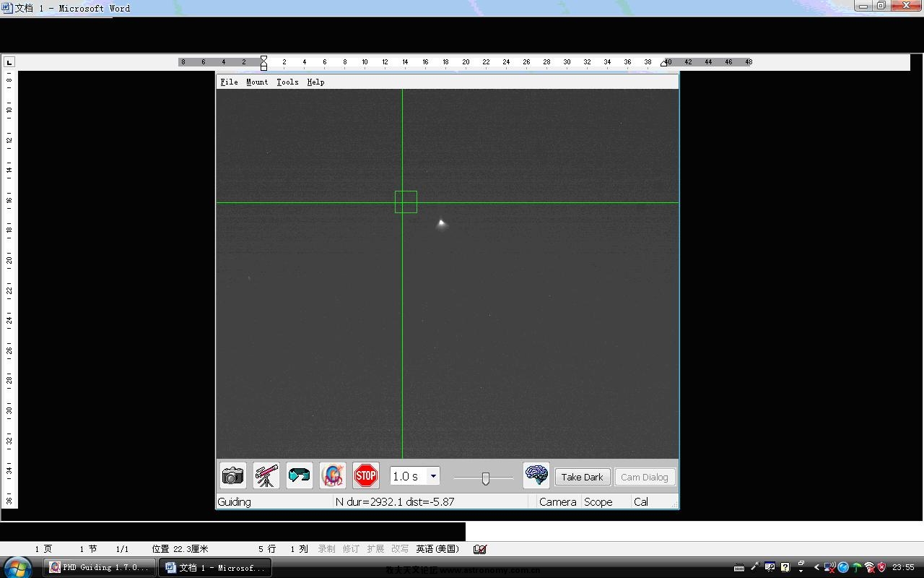The height and width of the screenshot is (578, 924).
Task: Switch to 文档 1 Microsoft Word taskbar button
Action: click(x=216, y=567)
